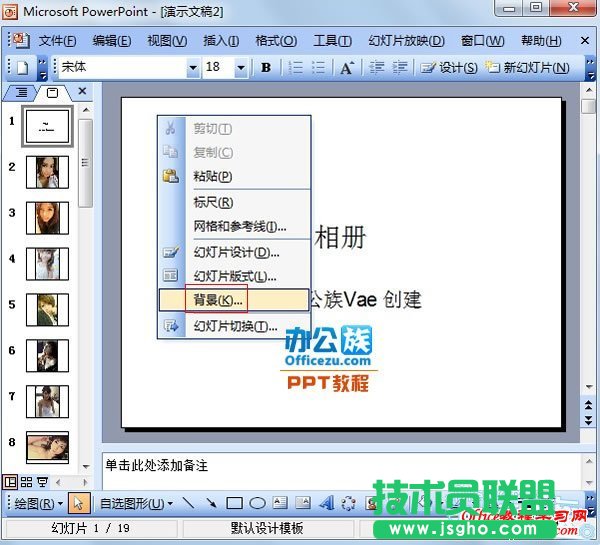This screenshot has width=600, height=545.
Task: Open the font size dropdown
Action: (x=241, y=68)
